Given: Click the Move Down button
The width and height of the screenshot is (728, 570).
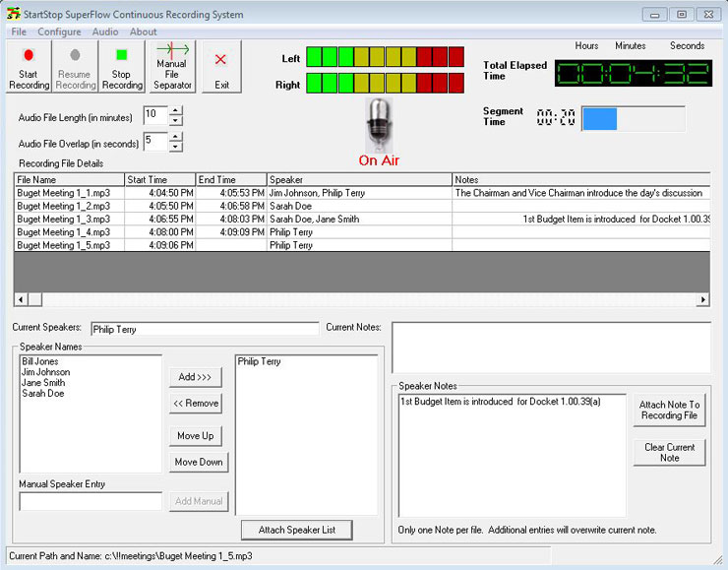Looking at the screenshot, I should coord(199,463).
